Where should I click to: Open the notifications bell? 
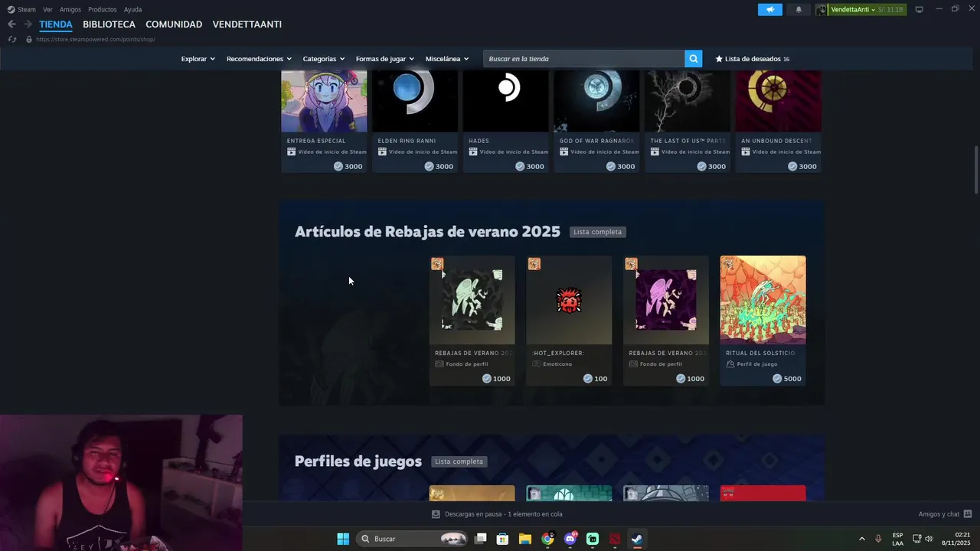click(799, 9)
